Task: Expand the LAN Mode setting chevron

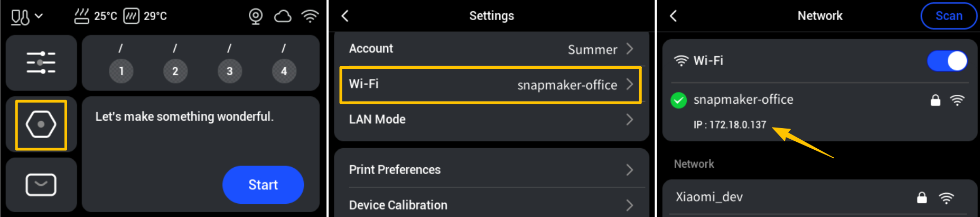Action: click(x=629, y=120)
